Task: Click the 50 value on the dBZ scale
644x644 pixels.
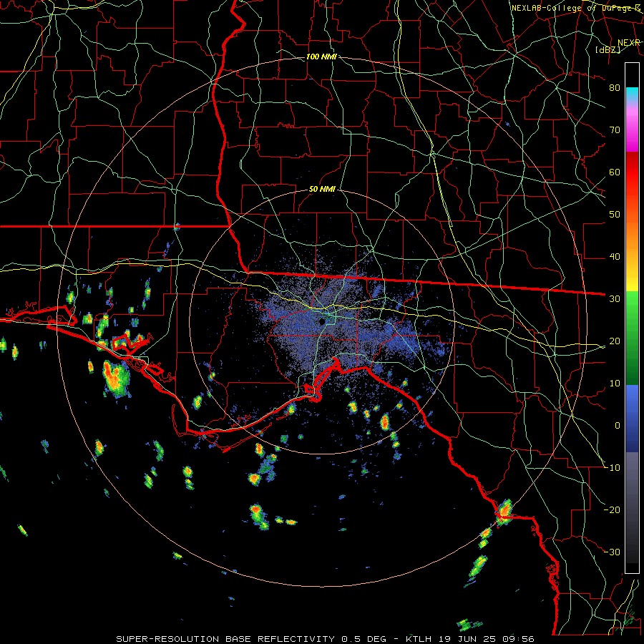Action: pos(615,215)
